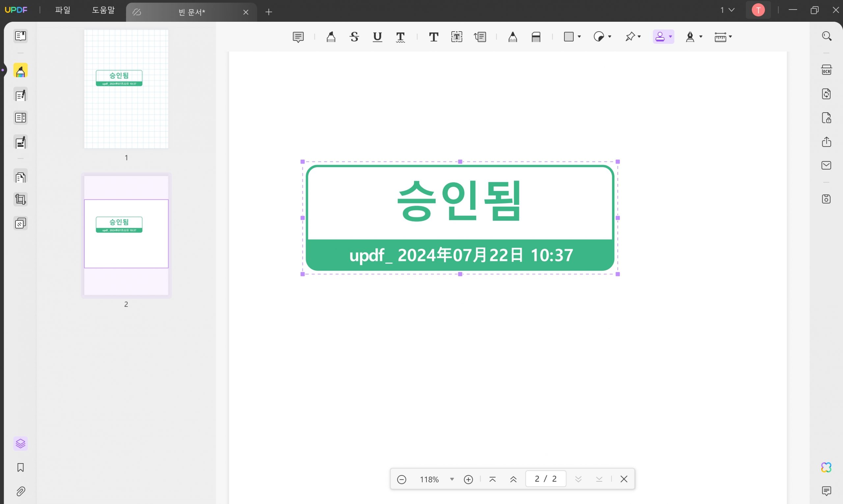This screenshot has width=843, height=504.
Task: Expand the Signature pen dropdown
Action: [701, 37]
